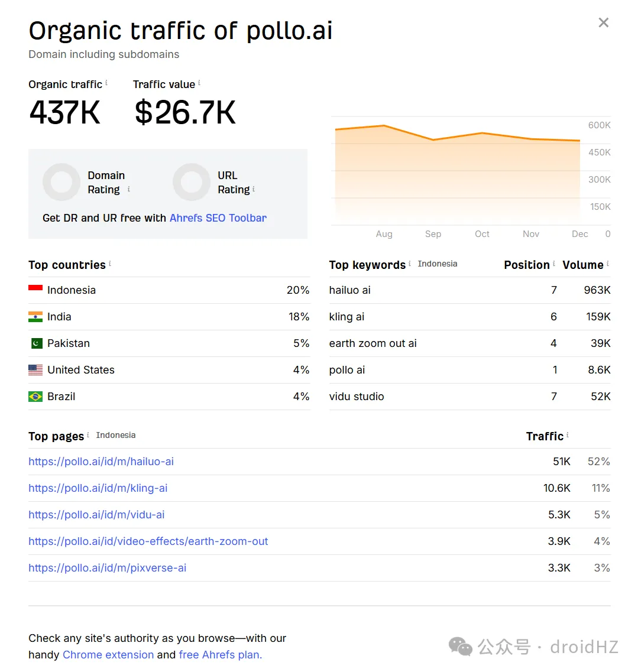
Task: Open the kling-ai page link
Action: tap(98, 488)
